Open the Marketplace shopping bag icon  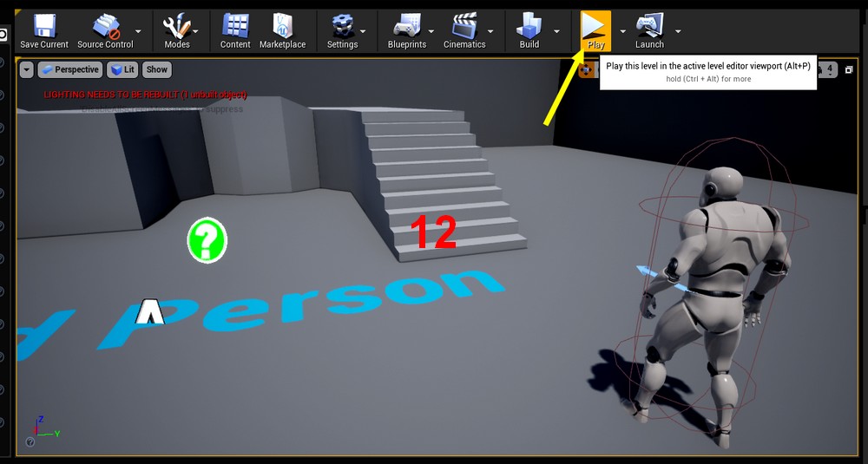(282, 25)
